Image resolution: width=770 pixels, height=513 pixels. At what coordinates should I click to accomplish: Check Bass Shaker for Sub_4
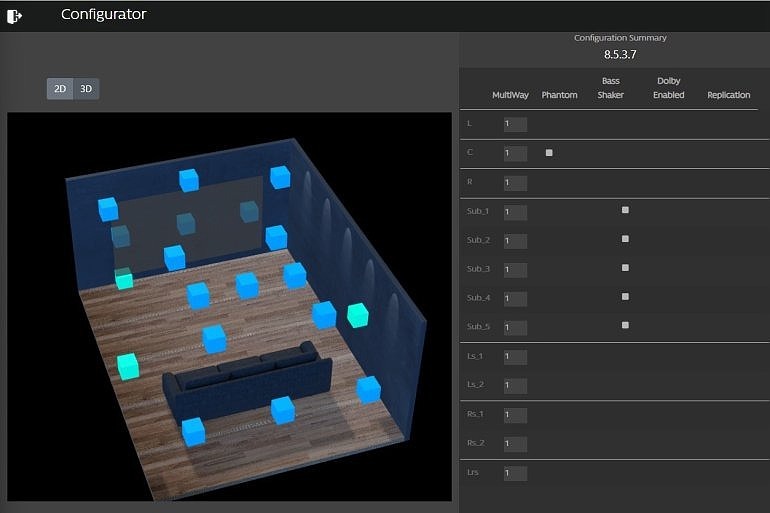point(625,297)
